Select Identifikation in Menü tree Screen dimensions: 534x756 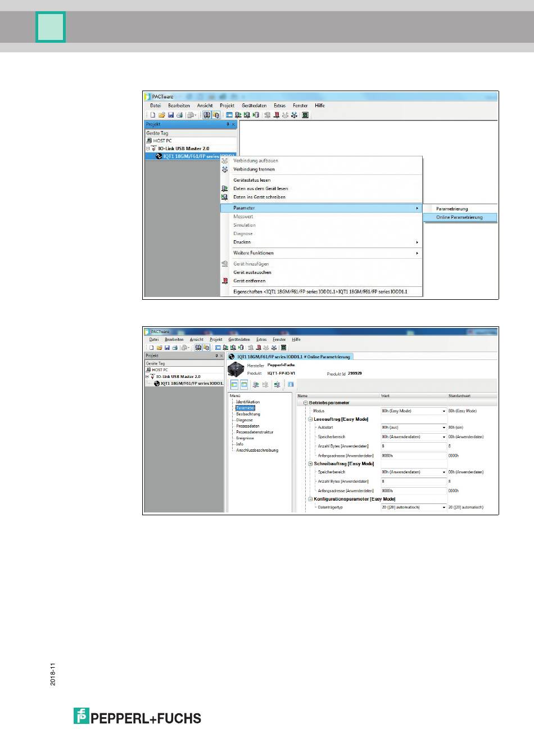pyautogui.click(x=248, y=402)
